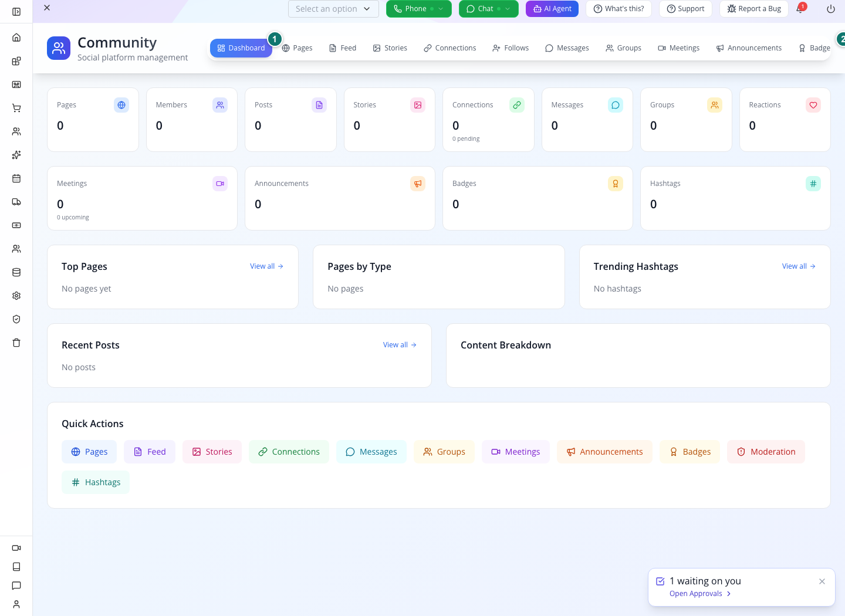This screenshot has height=616, width=845.
Task: Click the Report a Bug button
Action: pos(754,9)
